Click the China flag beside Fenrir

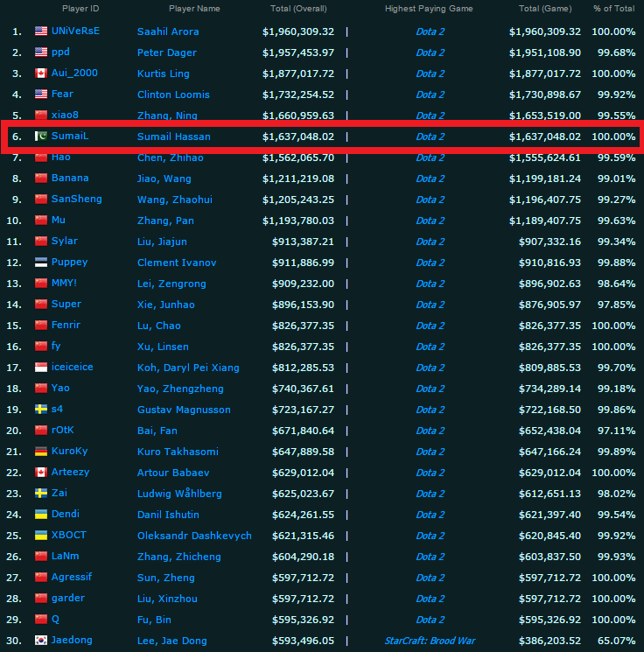(x=41, y=326)
